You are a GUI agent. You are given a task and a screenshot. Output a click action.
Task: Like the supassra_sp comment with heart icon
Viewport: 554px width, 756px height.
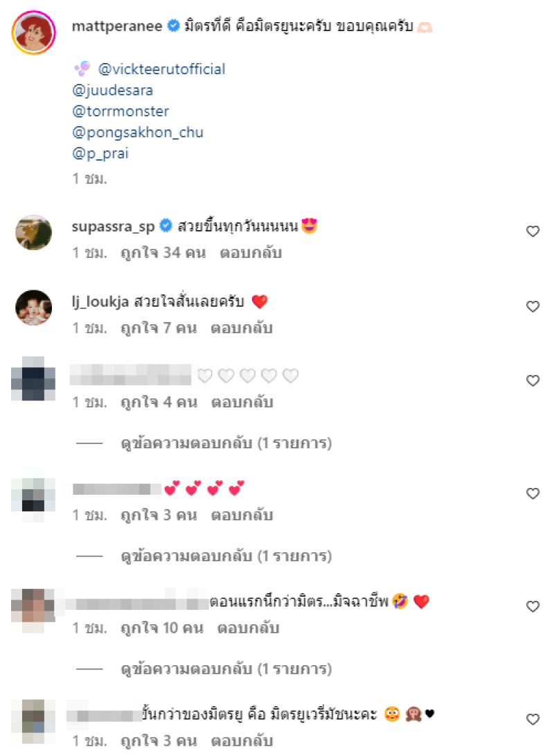point(533,231)
